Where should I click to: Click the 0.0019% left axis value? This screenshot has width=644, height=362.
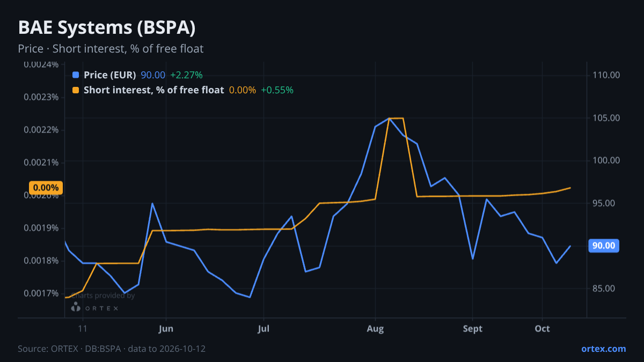point(41,228)
